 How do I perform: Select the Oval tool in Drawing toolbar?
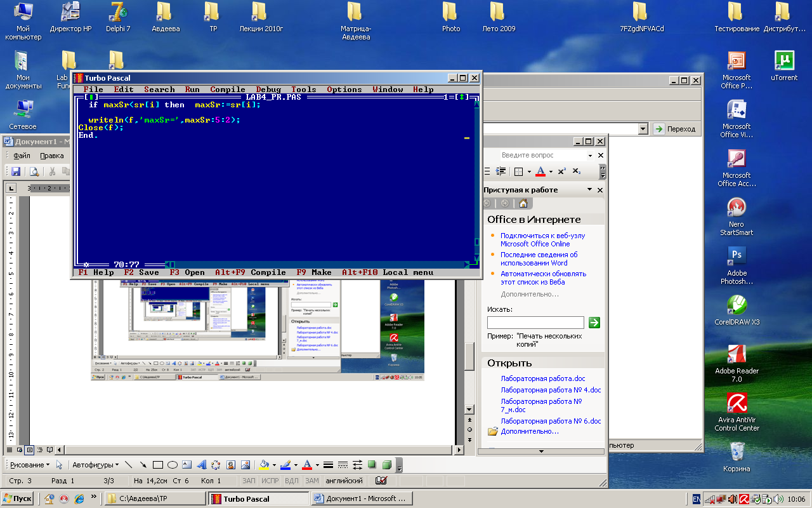coord(172,465)
